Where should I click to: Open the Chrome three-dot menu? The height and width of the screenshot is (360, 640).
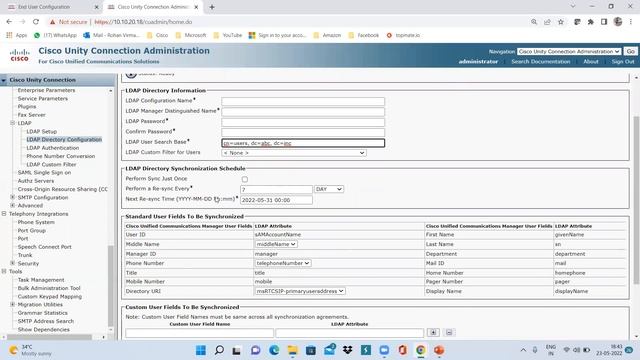pos(631,22)
